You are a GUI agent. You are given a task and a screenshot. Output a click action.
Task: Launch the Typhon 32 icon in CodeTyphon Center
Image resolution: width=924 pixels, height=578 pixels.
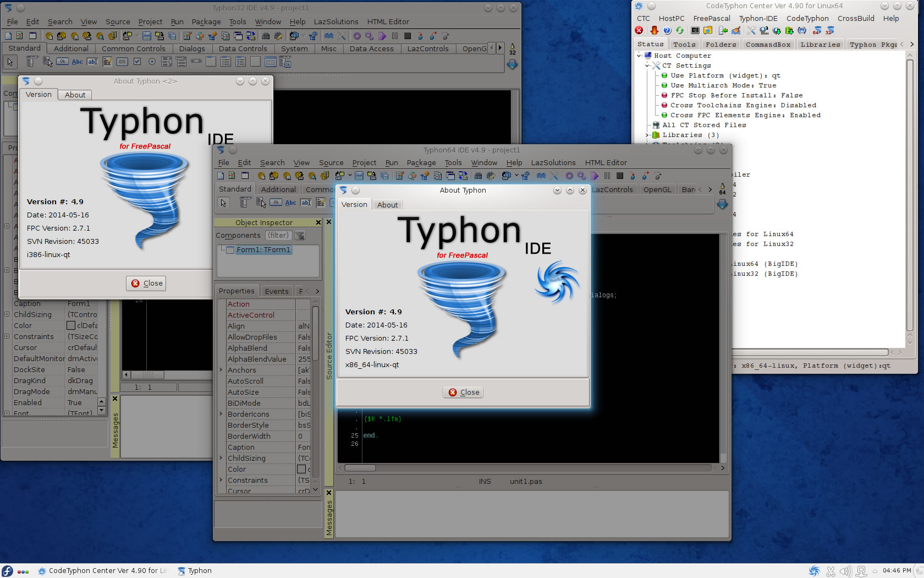tap(830, 30)
